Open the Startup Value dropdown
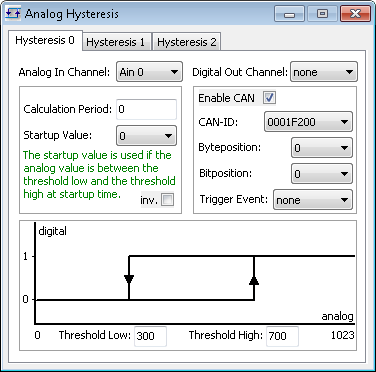This screenshot has height=372, width=376. 146,136
